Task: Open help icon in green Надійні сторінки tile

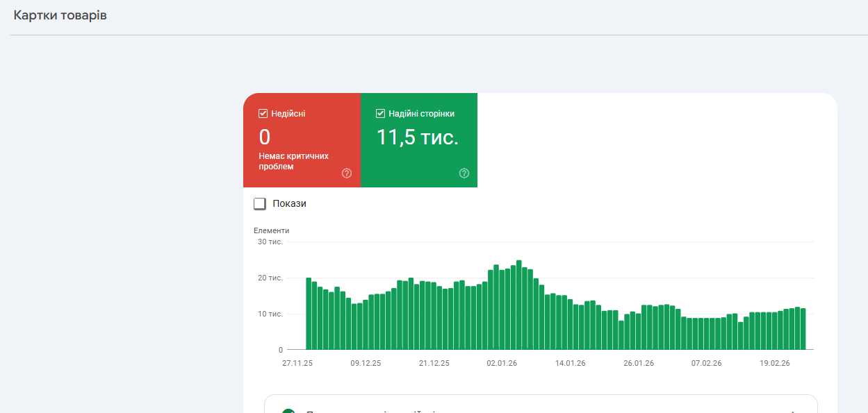Action: (464, 173)
